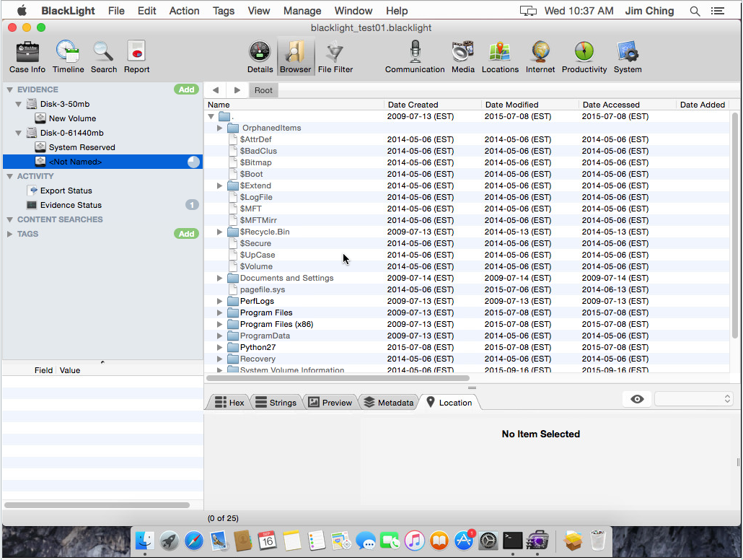Click the sidebar horizontal scrollbar
Image resolution: width=743 pixels, height=560 pixels.
[97, 505]
